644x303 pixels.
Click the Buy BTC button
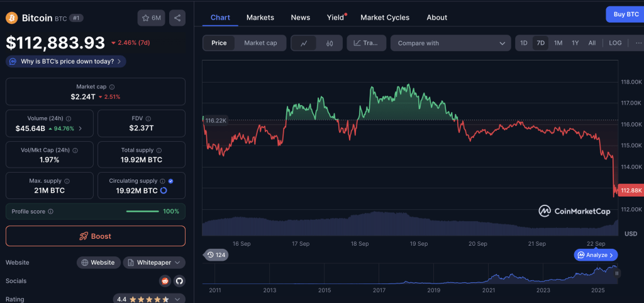pos(626,14)
